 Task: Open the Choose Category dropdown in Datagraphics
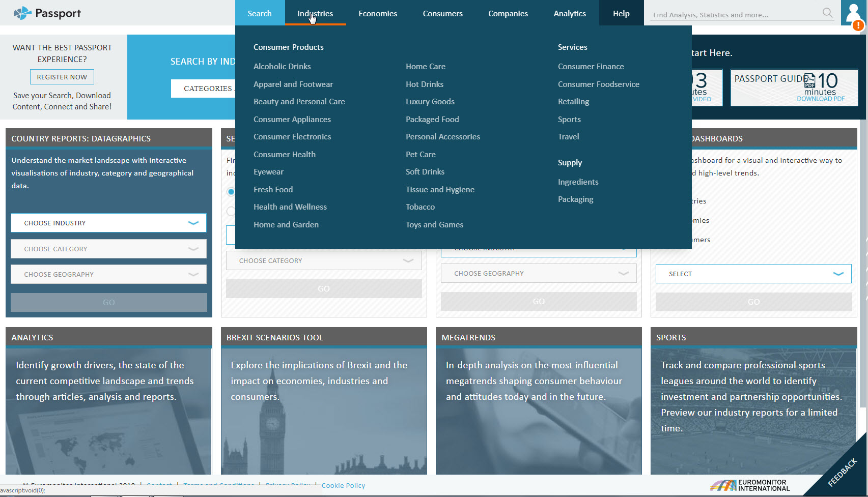coord(108,249)
